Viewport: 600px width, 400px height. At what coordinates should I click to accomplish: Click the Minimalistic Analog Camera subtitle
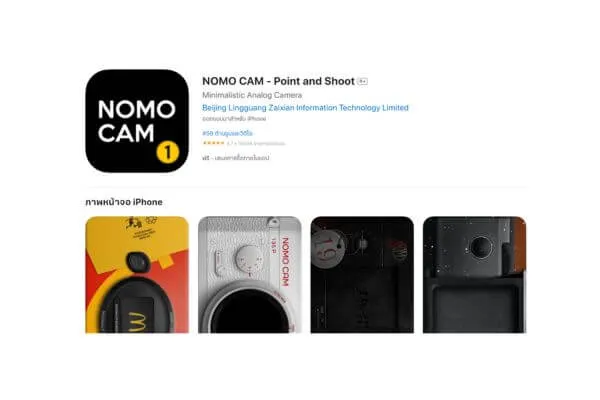[252, 95]
